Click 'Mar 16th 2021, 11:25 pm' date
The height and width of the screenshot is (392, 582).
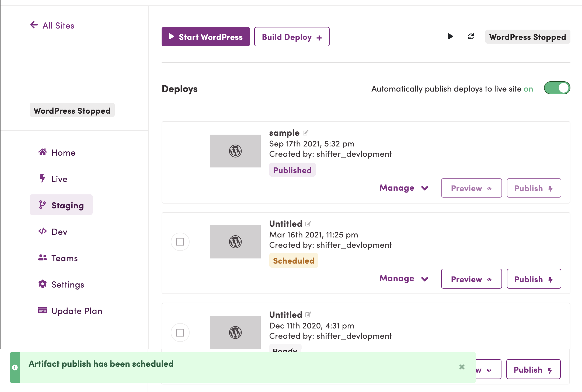(313, 234)
